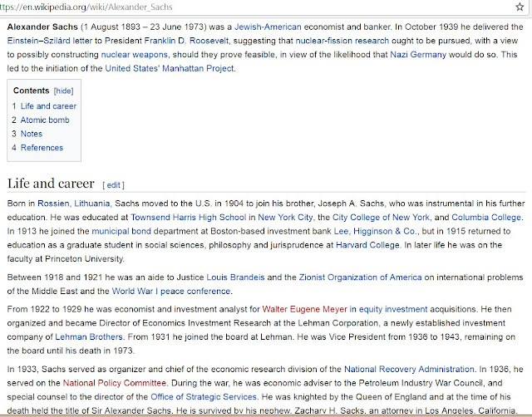Click the Contents title
The height and width of the screenshot is (417, 532).
(x=32, y=91)
